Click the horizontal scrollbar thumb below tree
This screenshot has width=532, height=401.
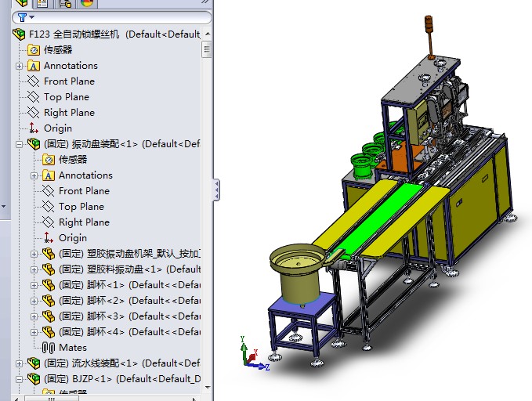[52, 399]
